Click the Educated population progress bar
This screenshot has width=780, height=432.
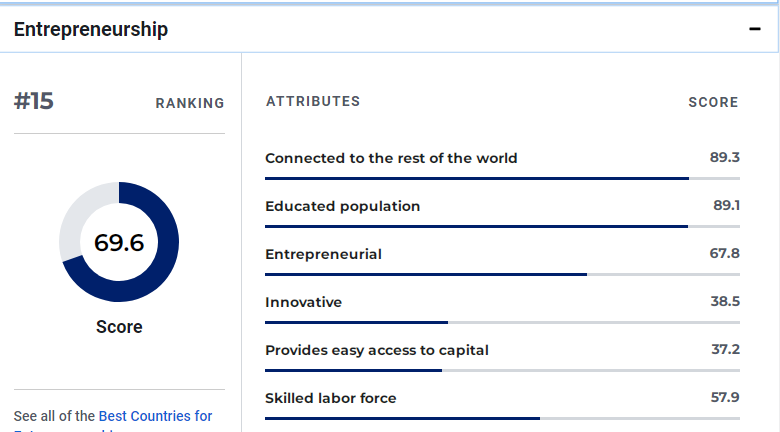[x=502, y=226]
